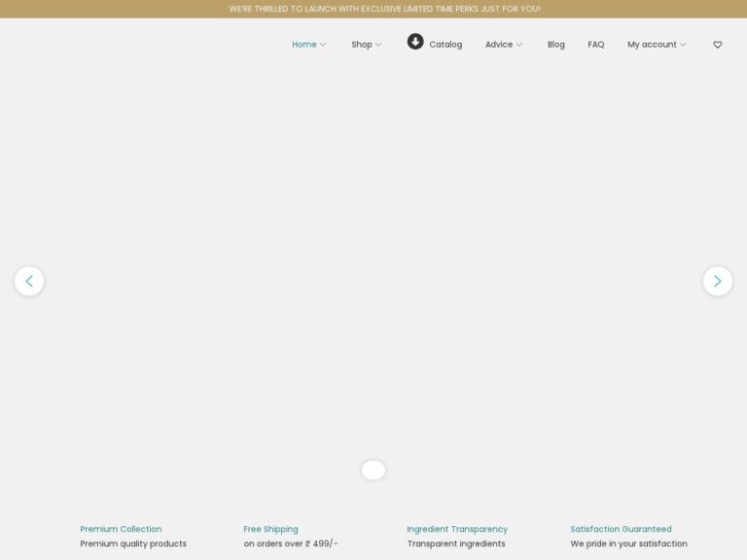Open the Ingredient Transparency heading
The image size is (747, 560).
457,529
